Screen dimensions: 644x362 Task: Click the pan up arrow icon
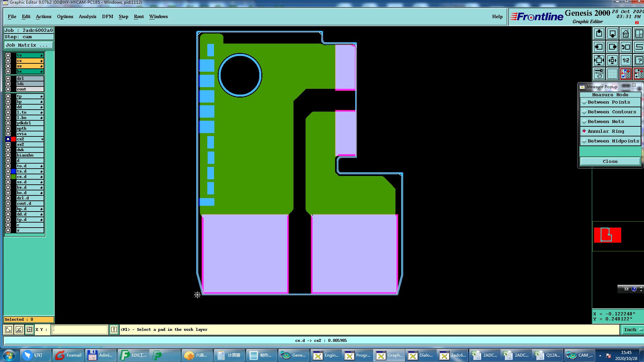point(599,34)
